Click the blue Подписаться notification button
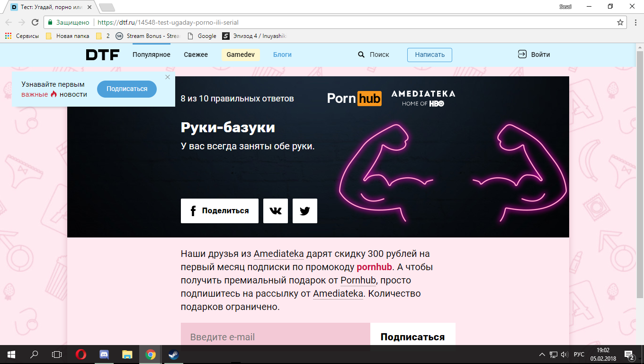Screen dimensions: 644x364 point(127,89)
